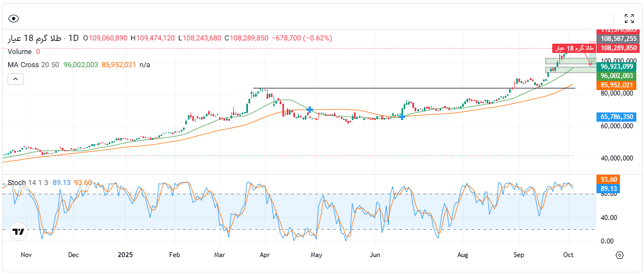644x274 pixels.
Task: Toggle the Volume indicator legend
Action: pos(20,52)
